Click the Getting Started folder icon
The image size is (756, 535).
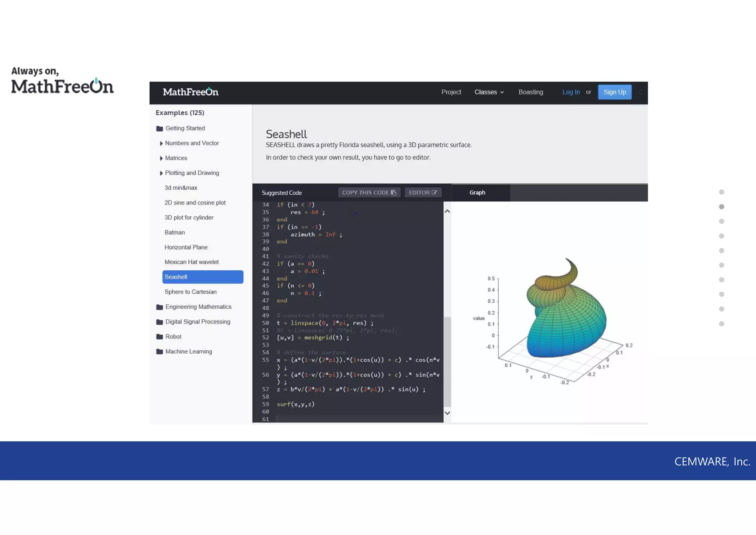point(159,128)
